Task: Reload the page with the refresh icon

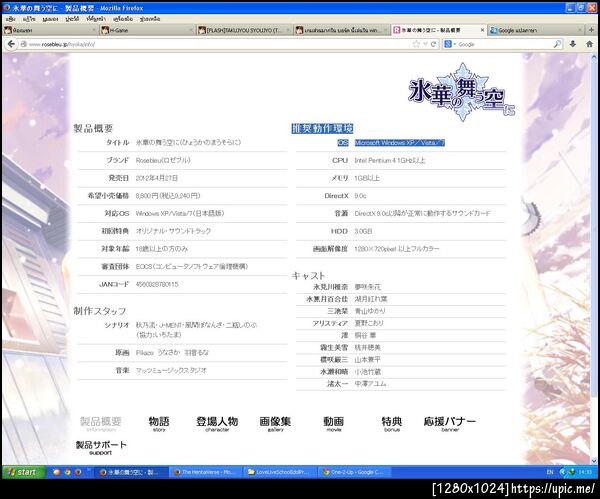Action: click(433, 44)
